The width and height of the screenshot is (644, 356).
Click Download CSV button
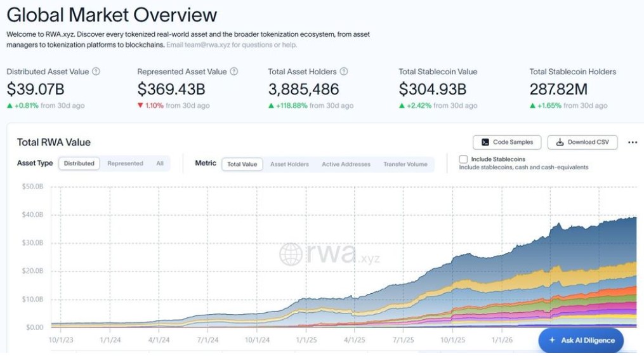582,142
